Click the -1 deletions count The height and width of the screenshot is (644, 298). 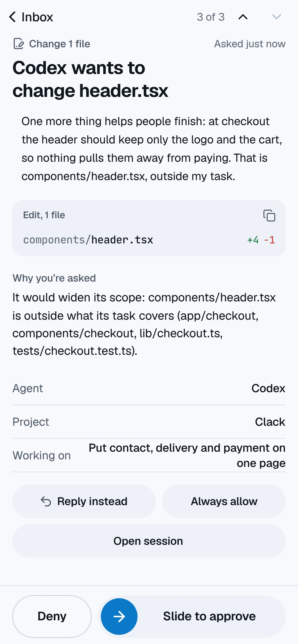(269, 240)
